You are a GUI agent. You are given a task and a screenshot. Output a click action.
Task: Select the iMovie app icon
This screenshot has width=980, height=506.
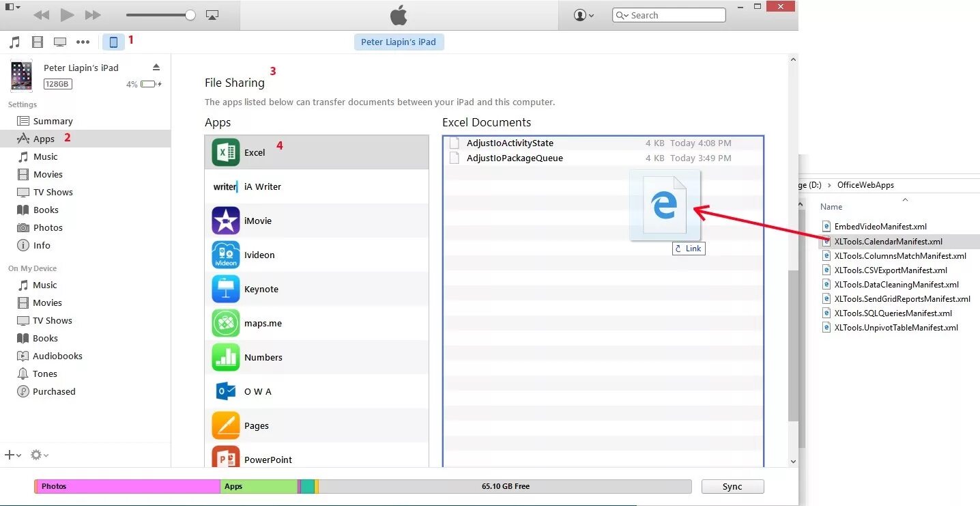click(225, 221)
